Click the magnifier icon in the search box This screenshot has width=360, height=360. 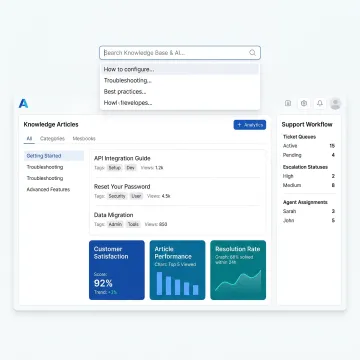[x=252, y=53]
